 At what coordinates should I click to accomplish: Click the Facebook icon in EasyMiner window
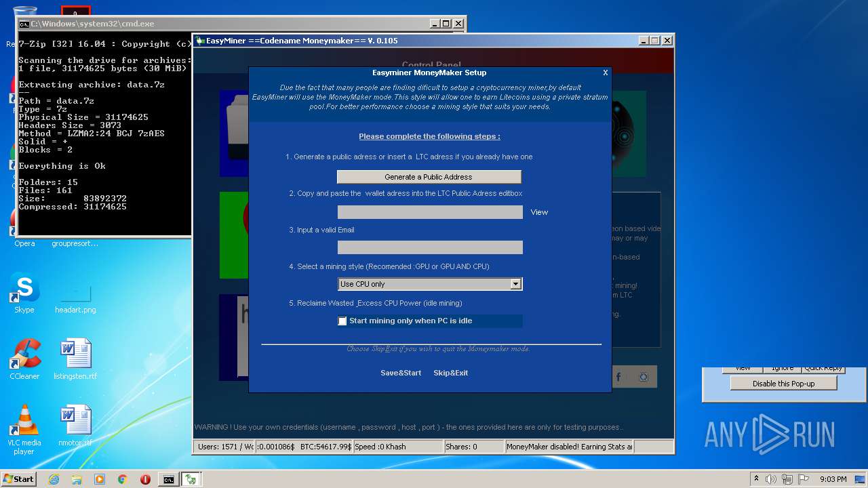coord(618,377)
